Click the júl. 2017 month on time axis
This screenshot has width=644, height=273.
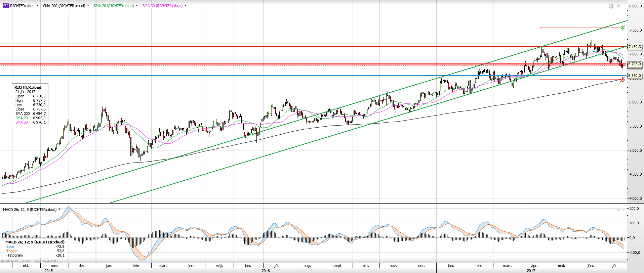[x=615, y=266]
